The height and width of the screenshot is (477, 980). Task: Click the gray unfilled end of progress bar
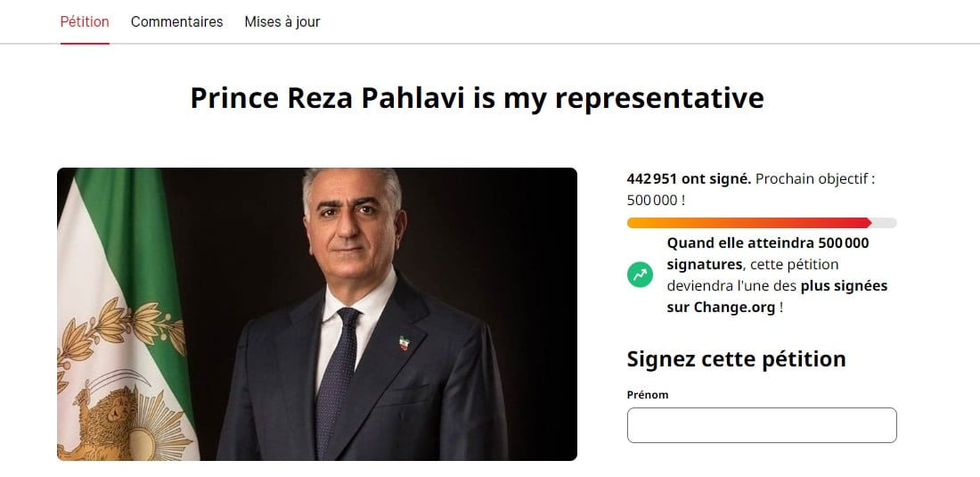click(885, 223)
